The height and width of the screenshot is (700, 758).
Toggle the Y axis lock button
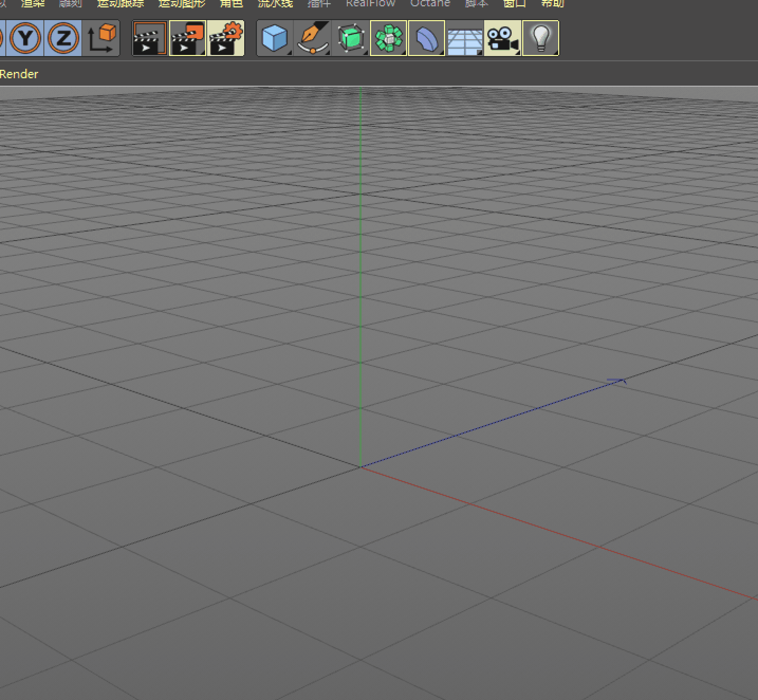click(x=25, y=38)
